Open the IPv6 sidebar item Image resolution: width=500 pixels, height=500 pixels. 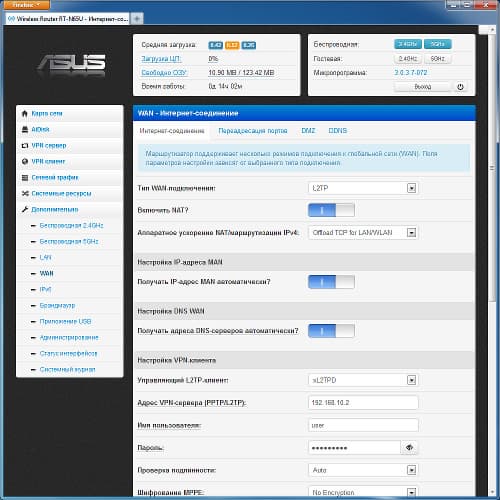click(45, 290)
